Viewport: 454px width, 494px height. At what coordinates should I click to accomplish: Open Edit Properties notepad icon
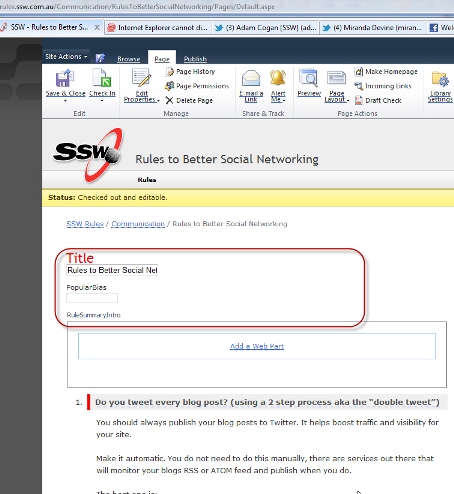click(141, 78)
